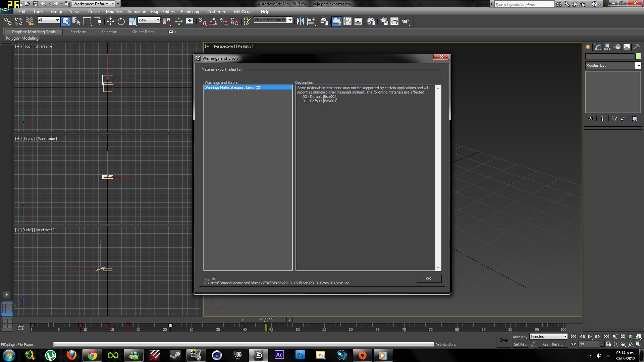Click the green object color swatch
This screenshot has width=644, height=362.
[638, 56]
